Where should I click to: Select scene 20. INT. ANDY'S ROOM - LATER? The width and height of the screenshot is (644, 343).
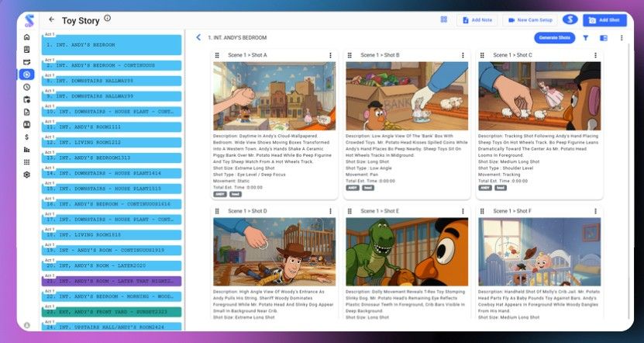pos(112,265)
